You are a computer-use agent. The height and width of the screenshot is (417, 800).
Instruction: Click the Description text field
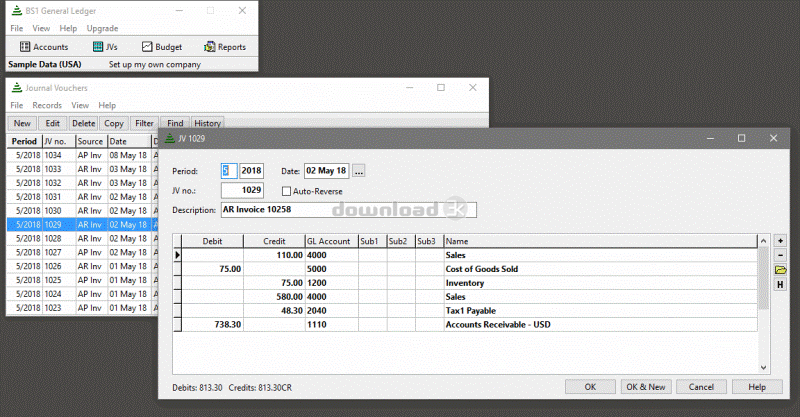coord(348,210)
